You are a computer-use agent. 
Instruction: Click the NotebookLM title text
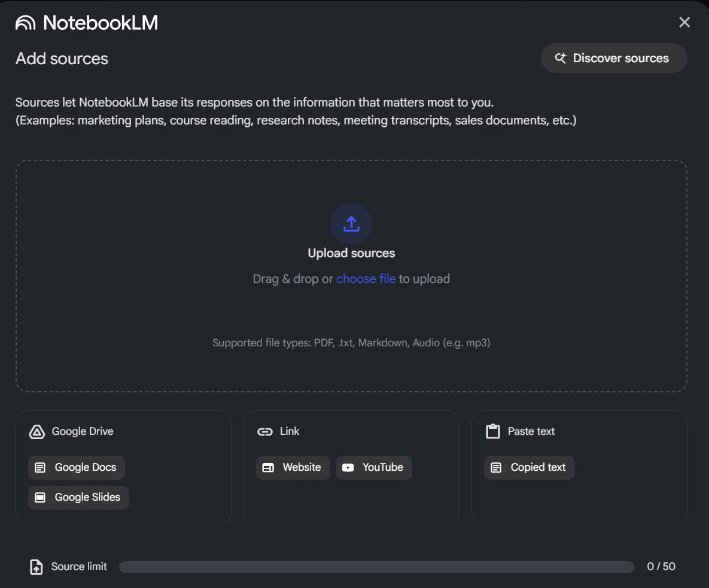pyautogui.click(x=101, y=23)
